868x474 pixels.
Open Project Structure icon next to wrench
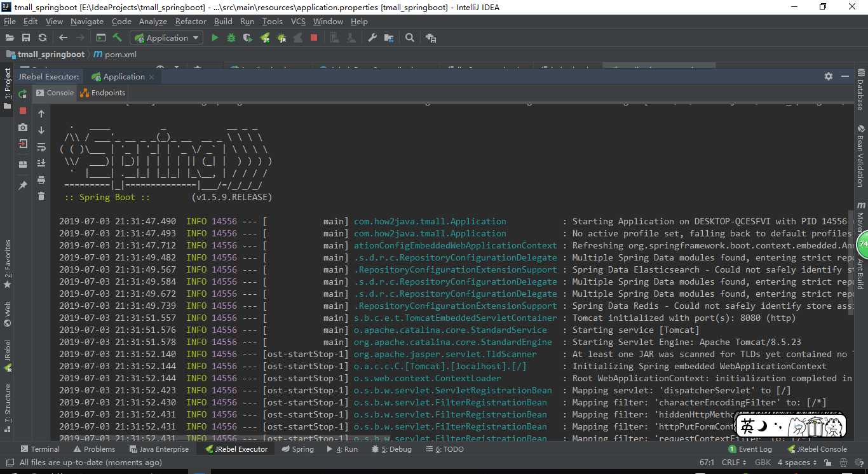[x=389, y=38]
